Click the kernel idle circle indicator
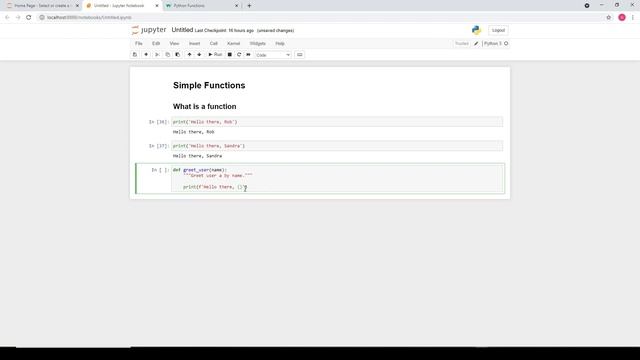The height and width of the screenshot is (360, 640). point(506,44)
